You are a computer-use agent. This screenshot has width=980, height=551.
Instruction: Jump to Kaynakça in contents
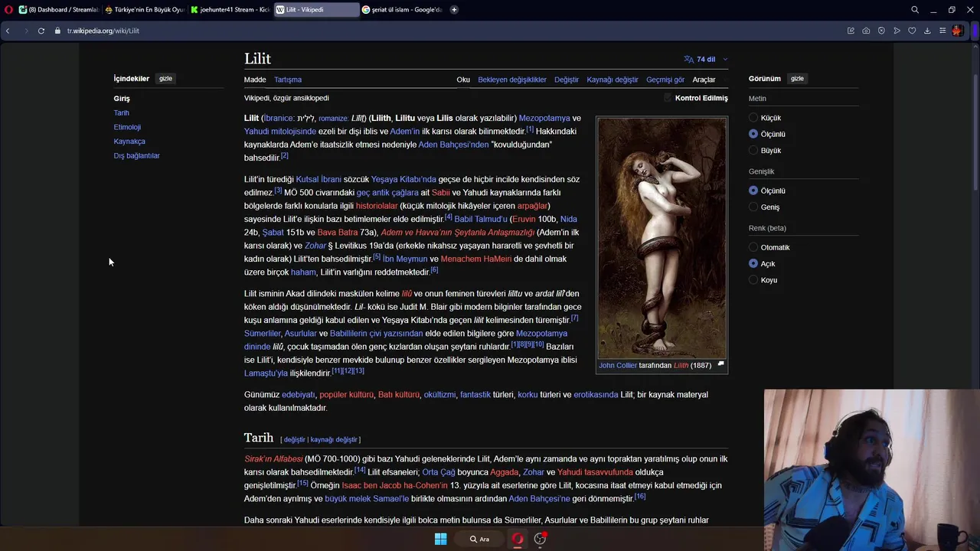tap(129, 142)
